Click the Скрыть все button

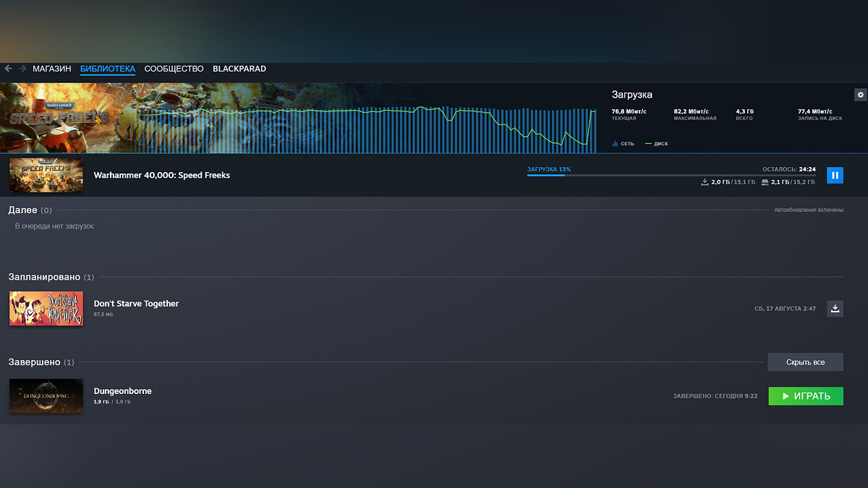(x=805, y=362)
